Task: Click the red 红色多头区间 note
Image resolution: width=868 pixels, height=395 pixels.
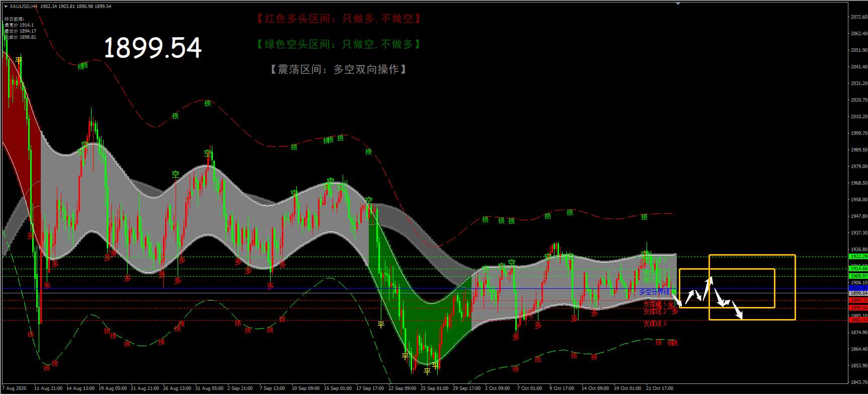Action: click(338, 19)
